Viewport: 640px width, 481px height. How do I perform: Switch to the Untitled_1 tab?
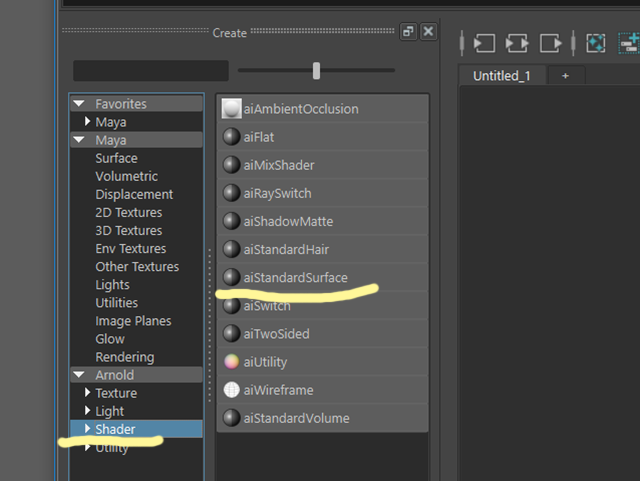click(502, 76)
